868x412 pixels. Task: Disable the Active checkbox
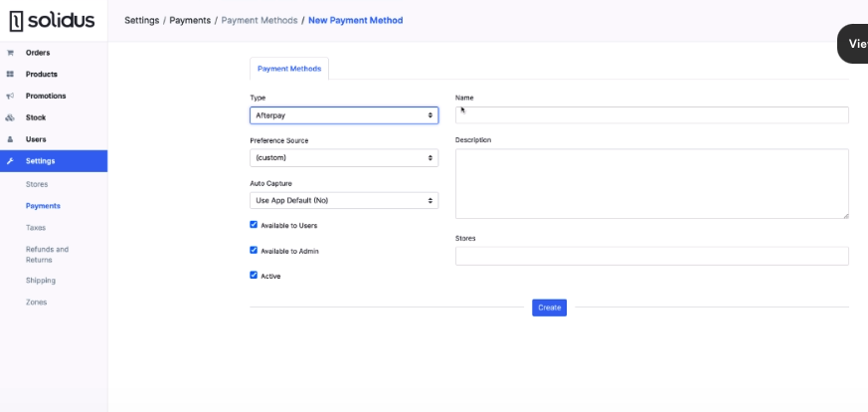(254, 276)
